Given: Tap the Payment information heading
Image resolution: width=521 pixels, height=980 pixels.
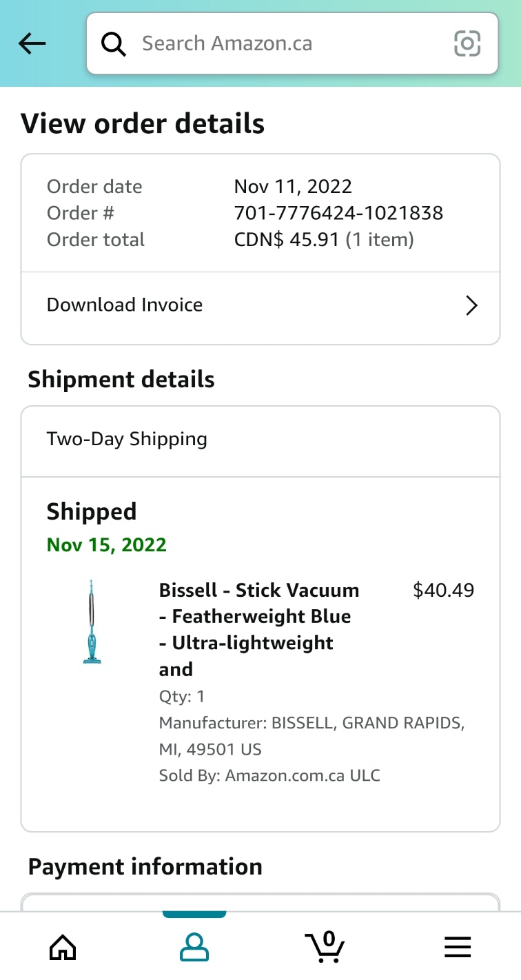Looking at the screenshot, I should pyautogui.click(x=145, y=866).
